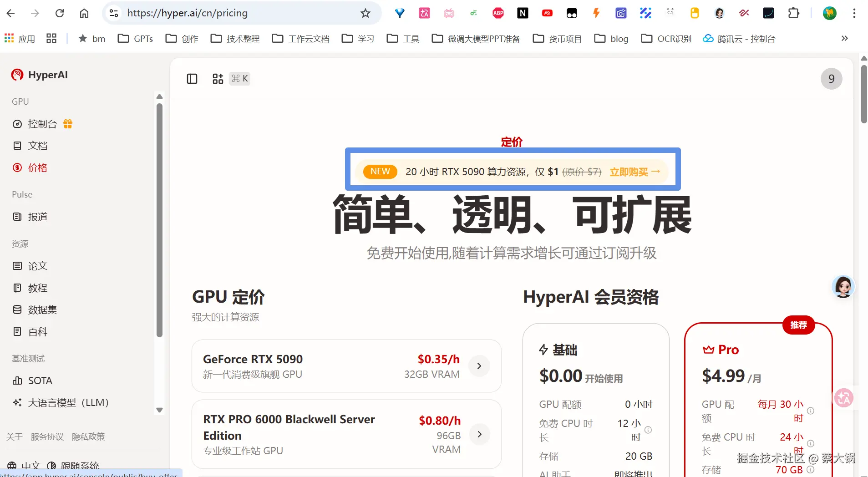Image resolution: width=868 pixels, height=477 pixels.
Task: Open the blue Y-shaped extension icon
Action: coord(400,13)
